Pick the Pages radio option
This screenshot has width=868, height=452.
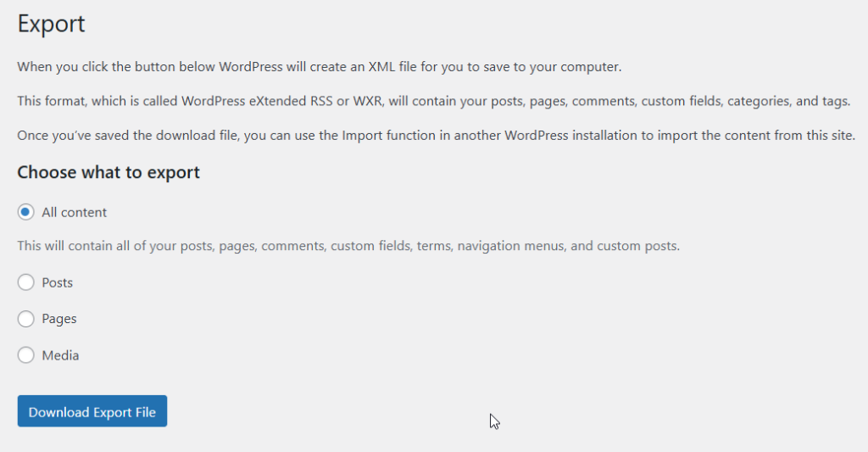pos(25,319)
